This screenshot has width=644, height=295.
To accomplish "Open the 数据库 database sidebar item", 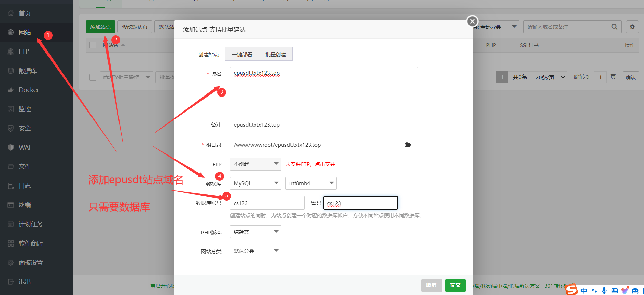I will click(27, 71).
